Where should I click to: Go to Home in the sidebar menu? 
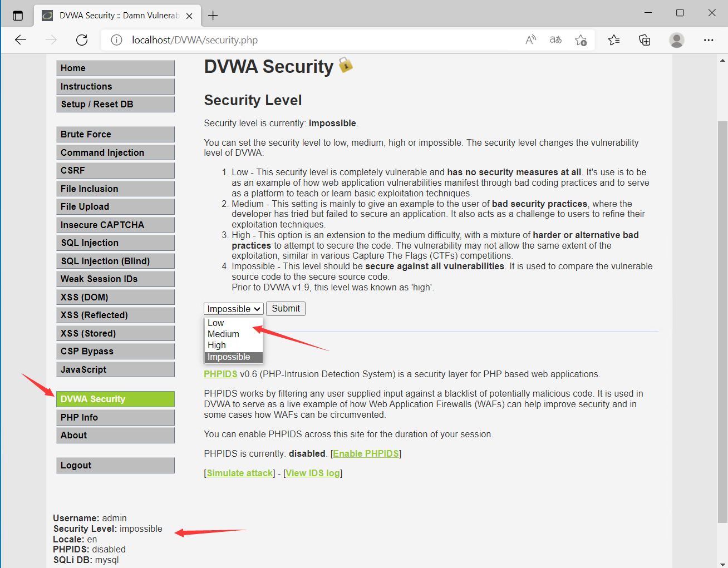[x=115, y=68]
